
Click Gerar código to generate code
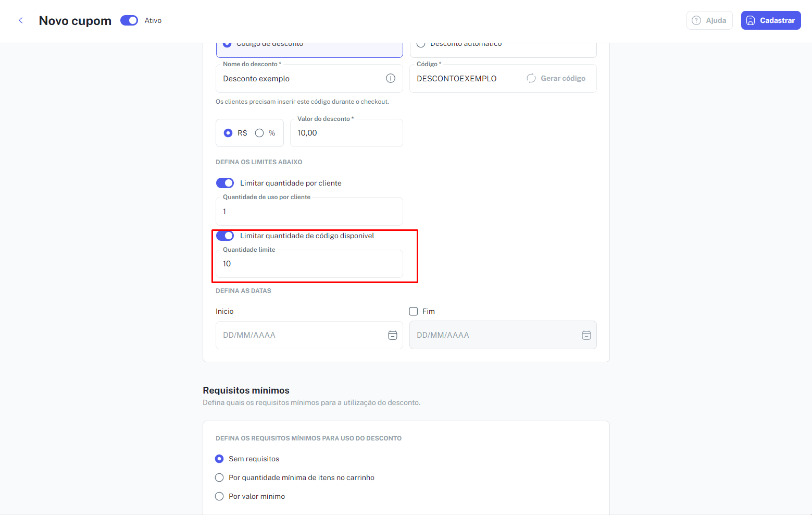coord(556,78)
